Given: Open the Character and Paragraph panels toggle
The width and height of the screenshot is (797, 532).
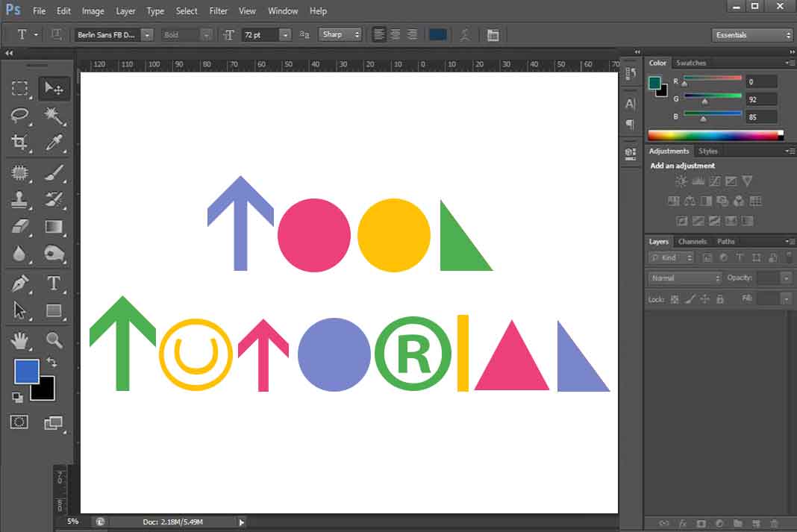Looking at the screenshot, I should click(493, 34).
